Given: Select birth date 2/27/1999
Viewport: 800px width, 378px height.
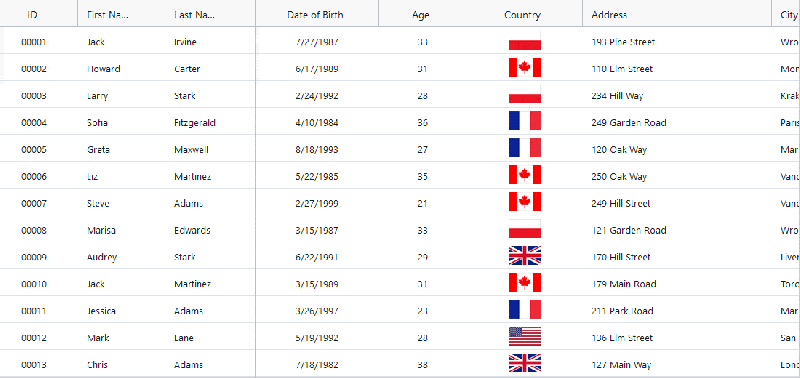Looking at the screenshot, I should coord(317,203).
